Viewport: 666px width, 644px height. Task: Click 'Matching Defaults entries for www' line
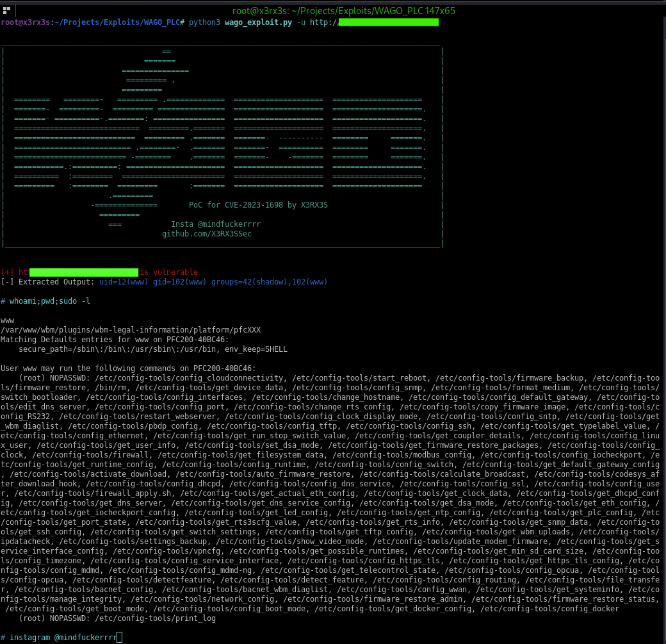tap(115, 340)
